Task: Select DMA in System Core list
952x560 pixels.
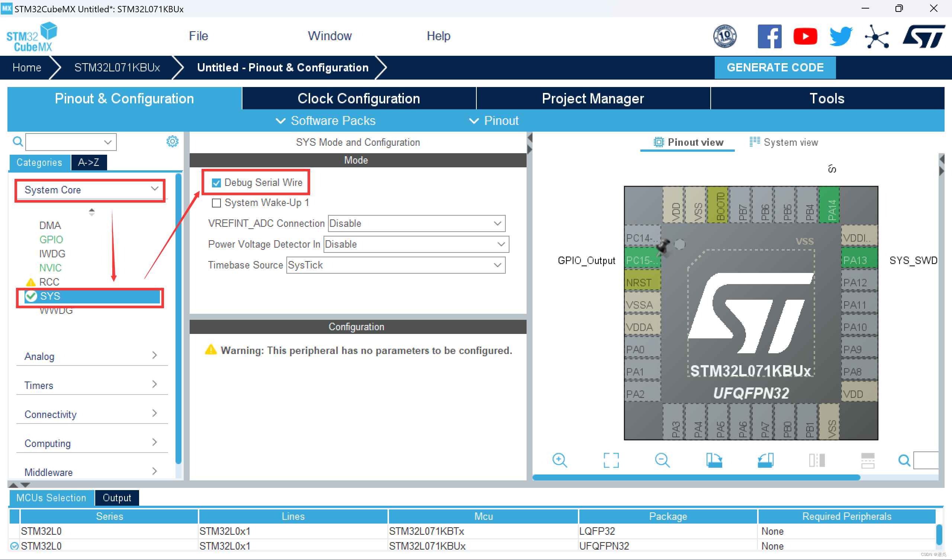Action: click(x=50, y=226)
